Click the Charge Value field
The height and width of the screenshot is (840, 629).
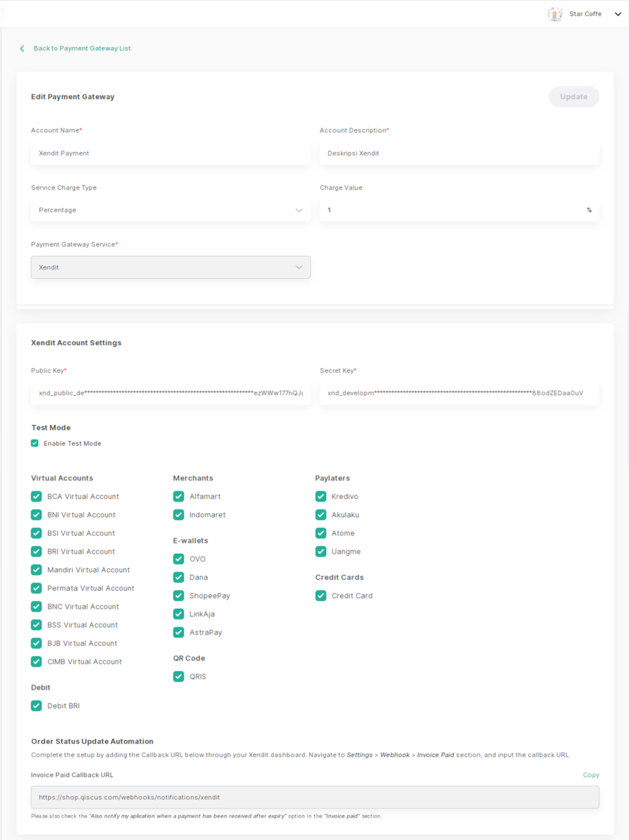point(452,210)
